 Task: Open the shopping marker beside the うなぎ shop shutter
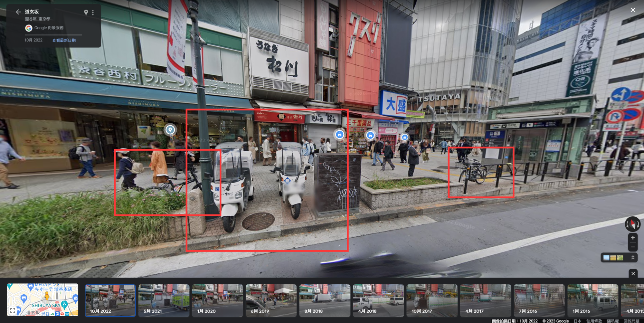[339, 135]
